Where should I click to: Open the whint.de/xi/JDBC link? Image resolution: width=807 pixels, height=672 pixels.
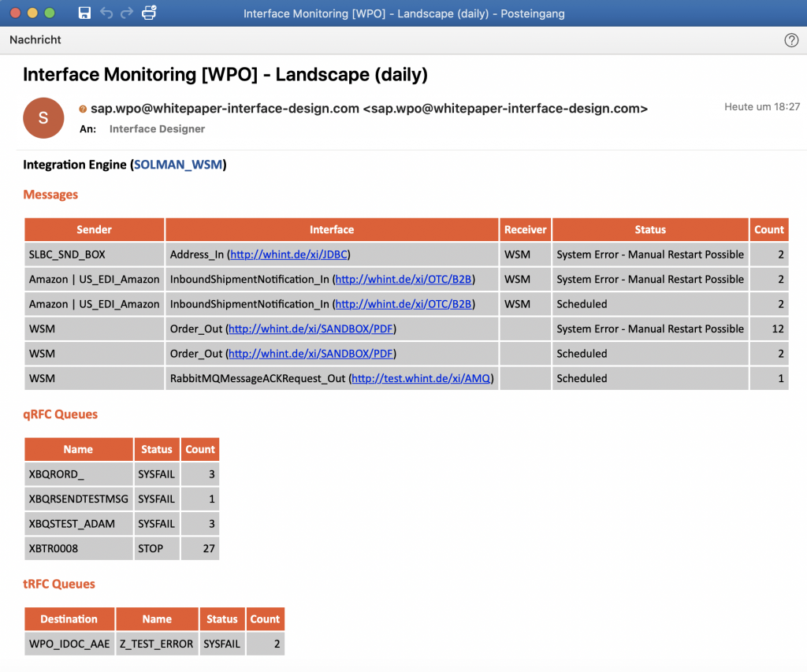(288, 254)
